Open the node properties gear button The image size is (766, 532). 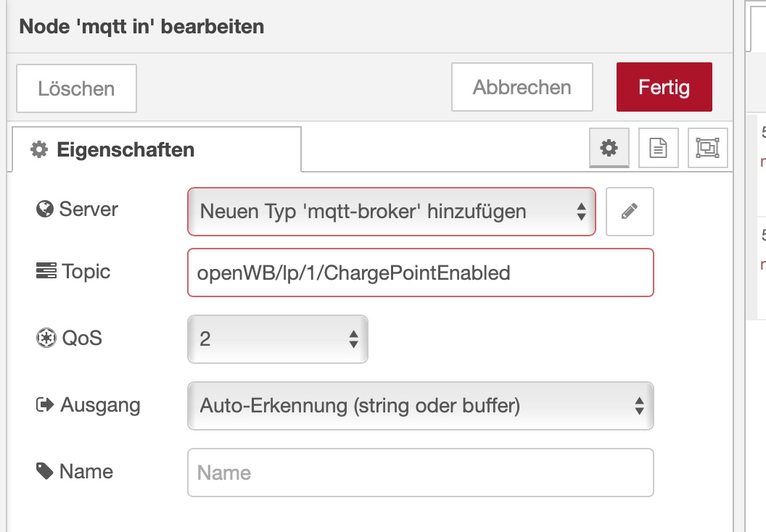[609, 148]
